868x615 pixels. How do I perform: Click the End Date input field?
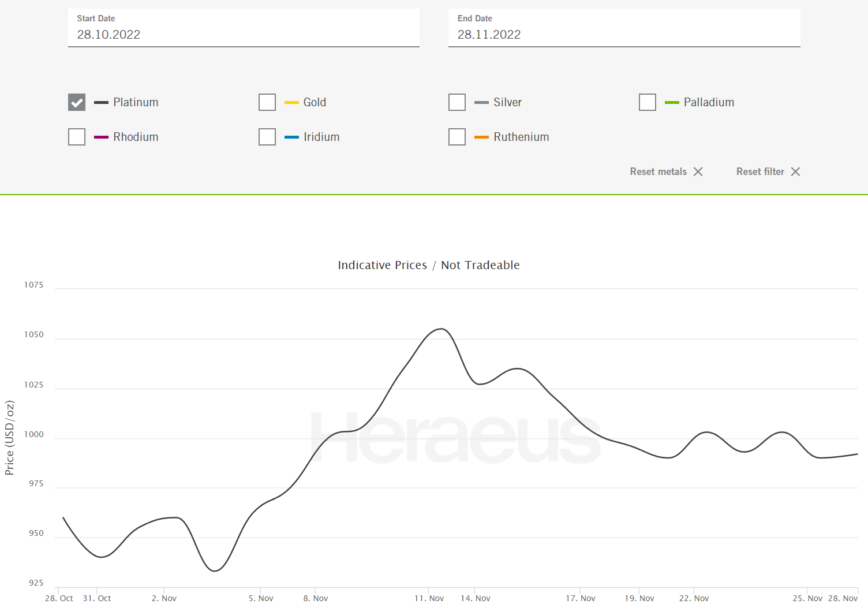624,28
